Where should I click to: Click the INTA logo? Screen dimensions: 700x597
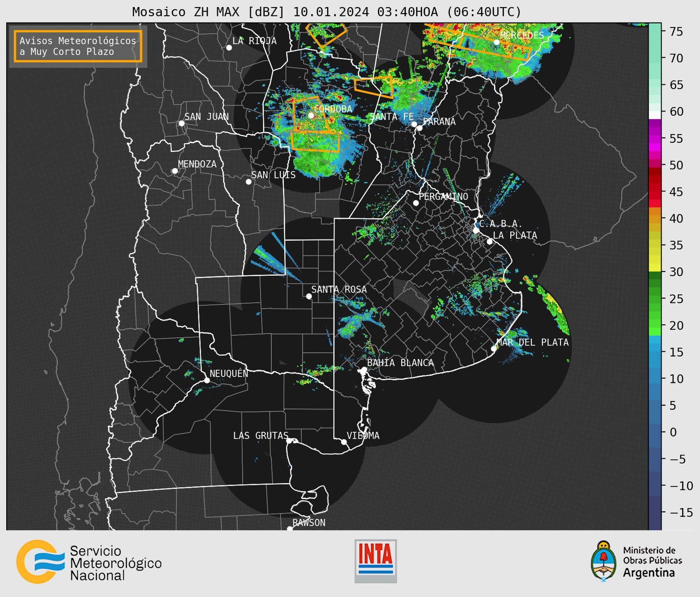(376, 561)
